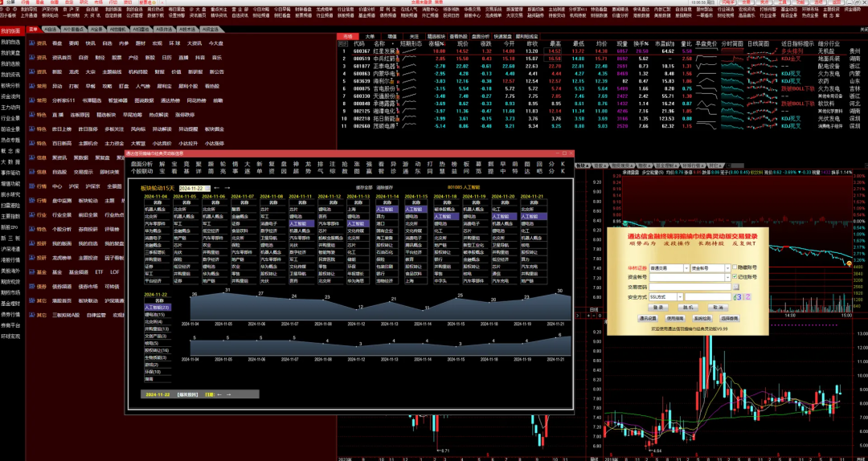Select 锂电池(15) in the 2024-11-22 list

click(156, 314)
